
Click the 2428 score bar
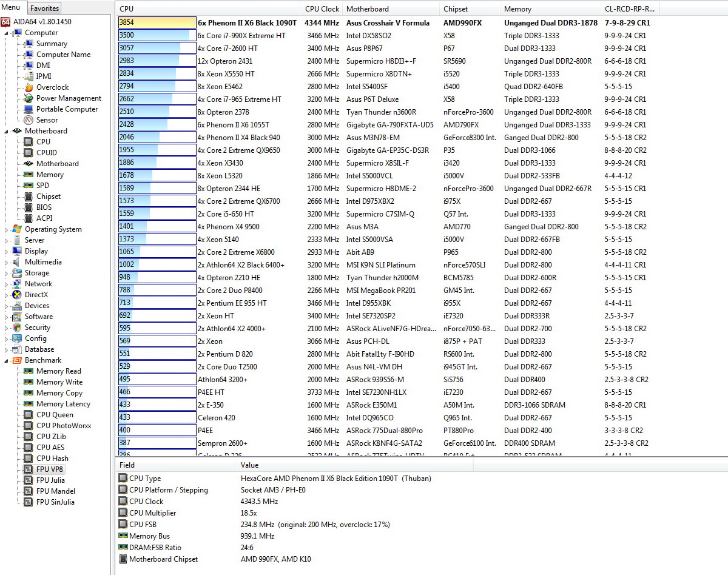click(157, 124)
